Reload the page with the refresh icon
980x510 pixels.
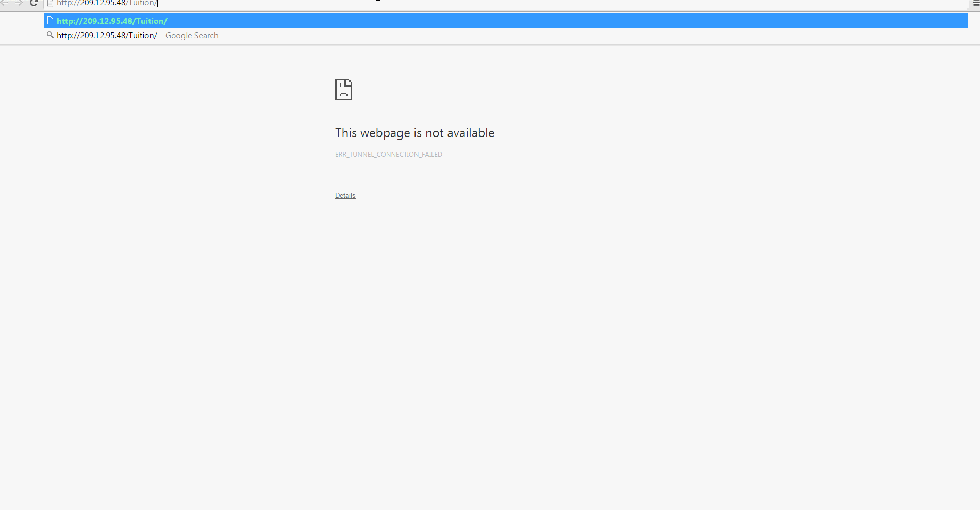point(34,3)
